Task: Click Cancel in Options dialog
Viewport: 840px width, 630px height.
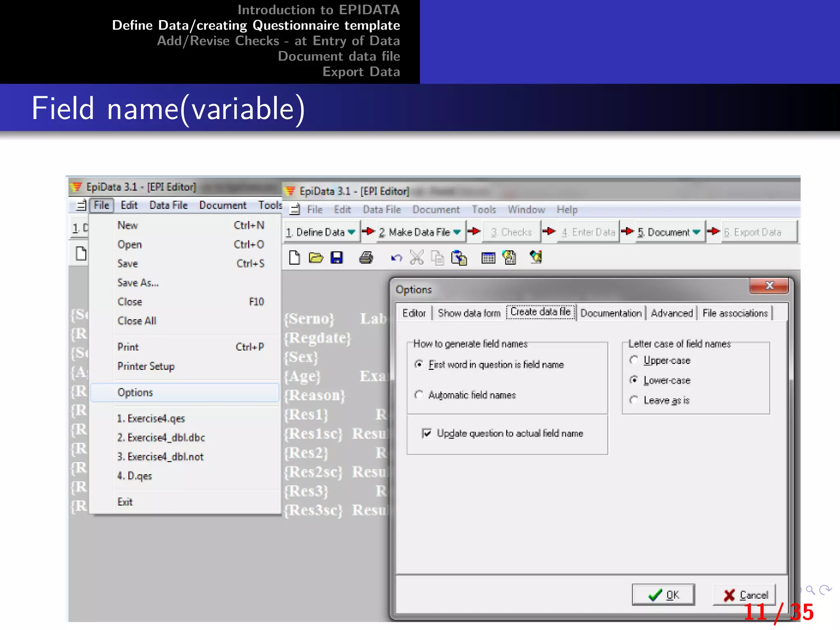Action: (744, 595)
